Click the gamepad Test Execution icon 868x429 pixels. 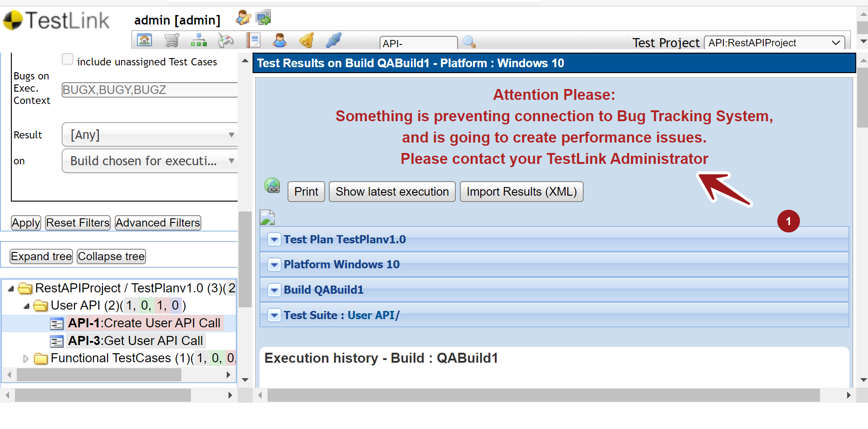pos(225,41)
